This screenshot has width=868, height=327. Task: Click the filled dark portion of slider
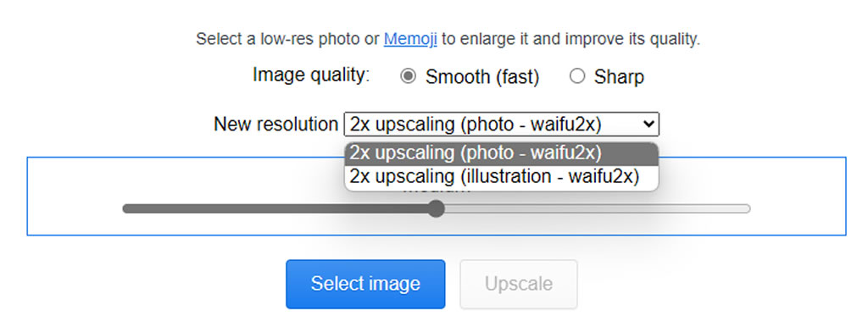[x=277, y=208]
